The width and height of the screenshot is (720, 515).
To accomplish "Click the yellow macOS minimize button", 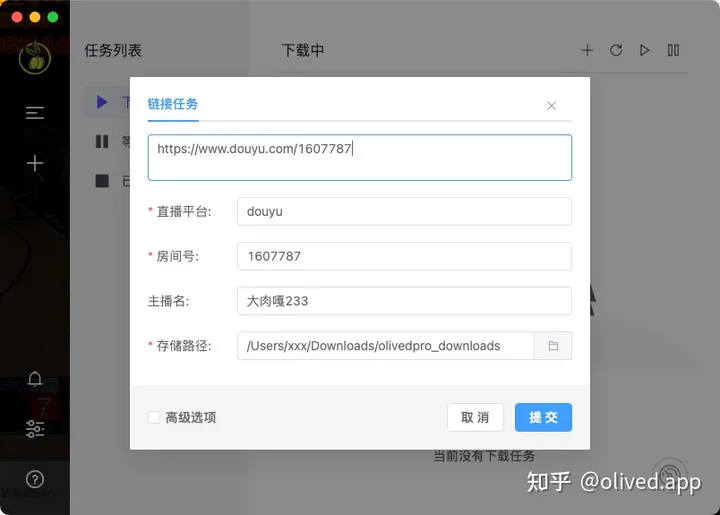I will 35,17.
